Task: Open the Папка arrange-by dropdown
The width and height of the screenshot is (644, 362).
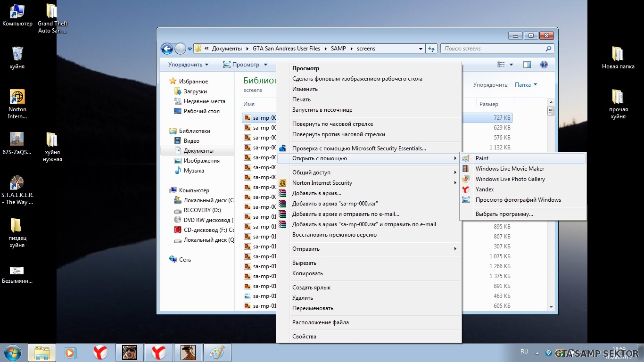Action: [526, 85]
